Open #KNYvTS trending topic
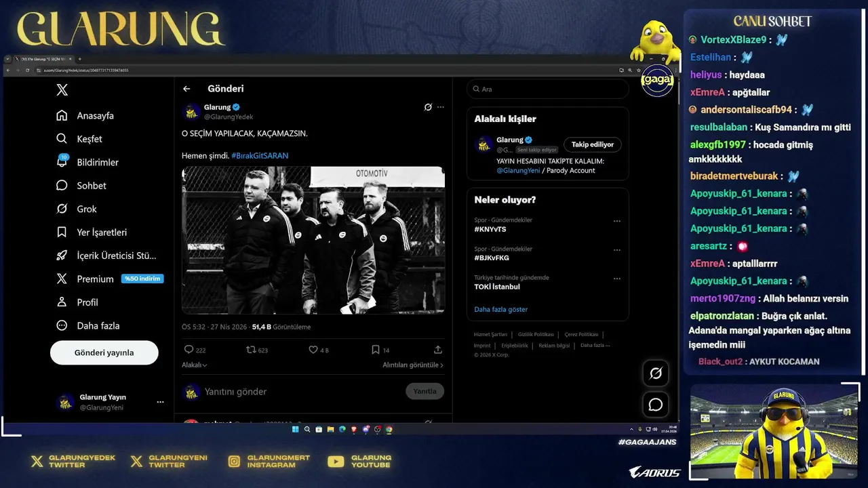 (x=490, y=229)
